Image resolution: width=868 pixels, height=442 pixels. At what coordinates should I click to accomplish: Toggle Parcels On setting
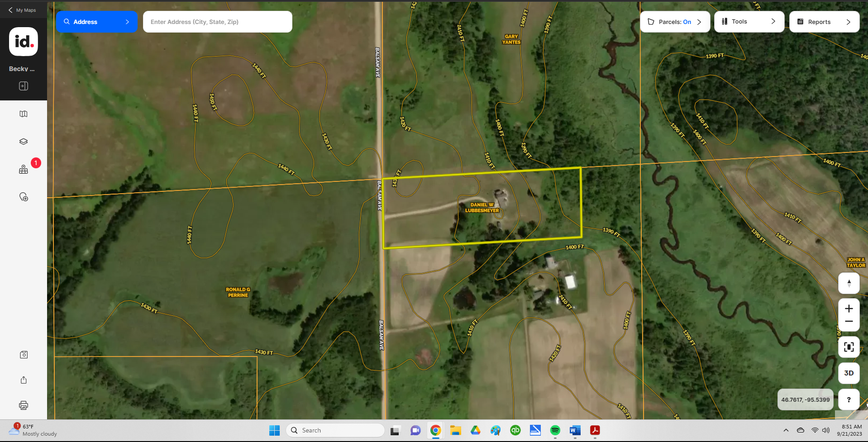pyautogui.click(x=674, y=22)
